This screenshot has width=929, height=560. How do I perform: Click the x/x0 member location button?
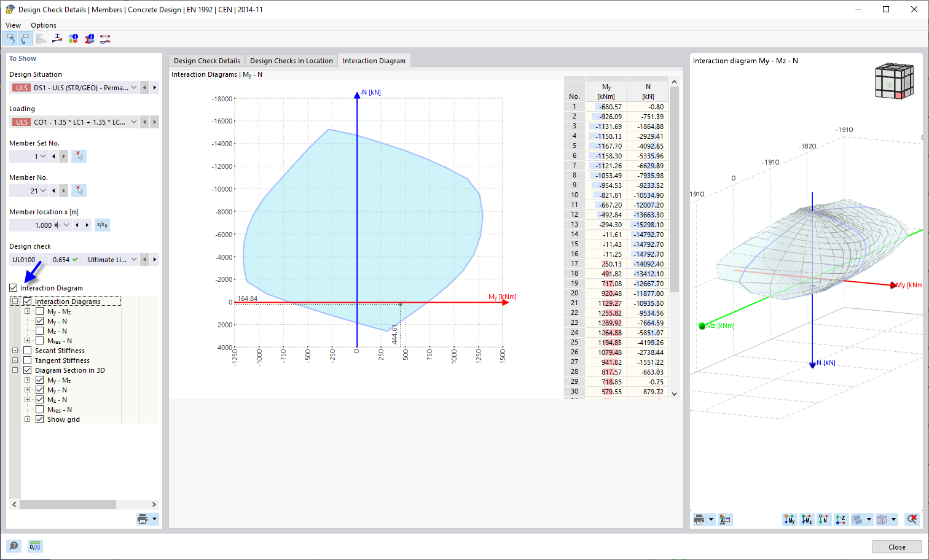[101, 225]
